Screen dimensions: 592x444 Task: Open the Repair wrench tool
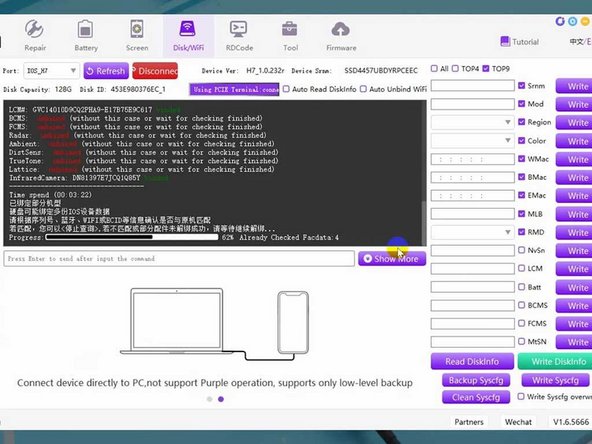click(x=34, y=29)
